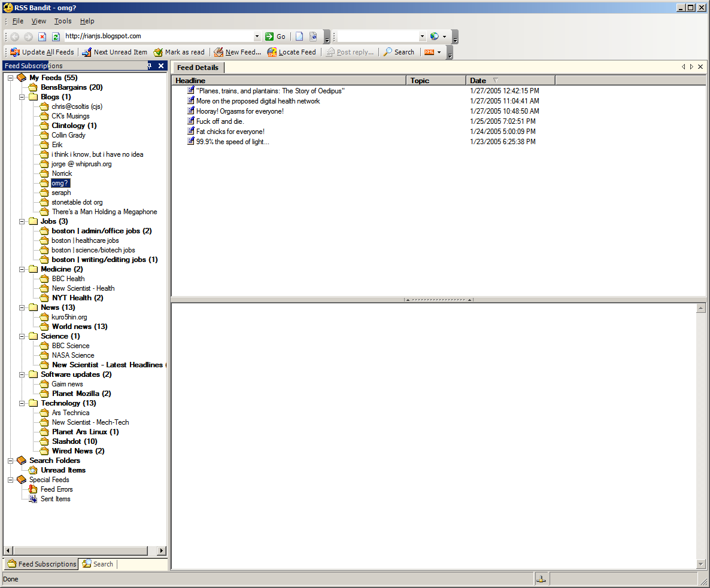Click left arrow of tree horizontal scrollbar
The image size is (710, 588).
point(8,550)
